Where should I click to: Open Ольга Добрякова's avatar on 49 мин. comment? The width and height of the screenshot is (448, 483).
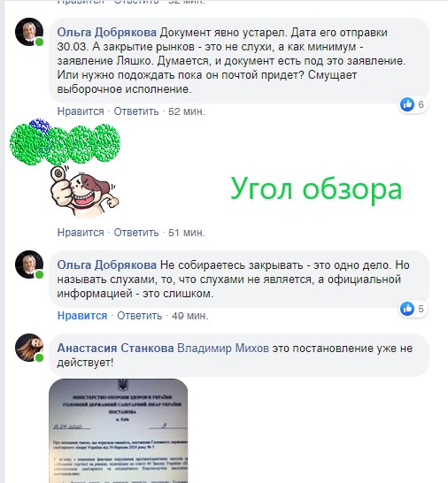pos(29,264)
